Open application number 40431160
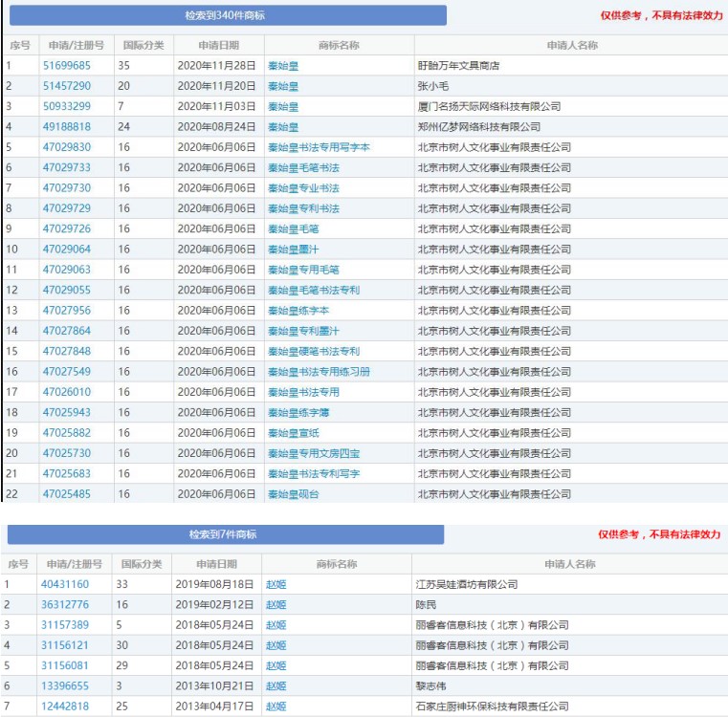728x717 pixels. [64, 585]
